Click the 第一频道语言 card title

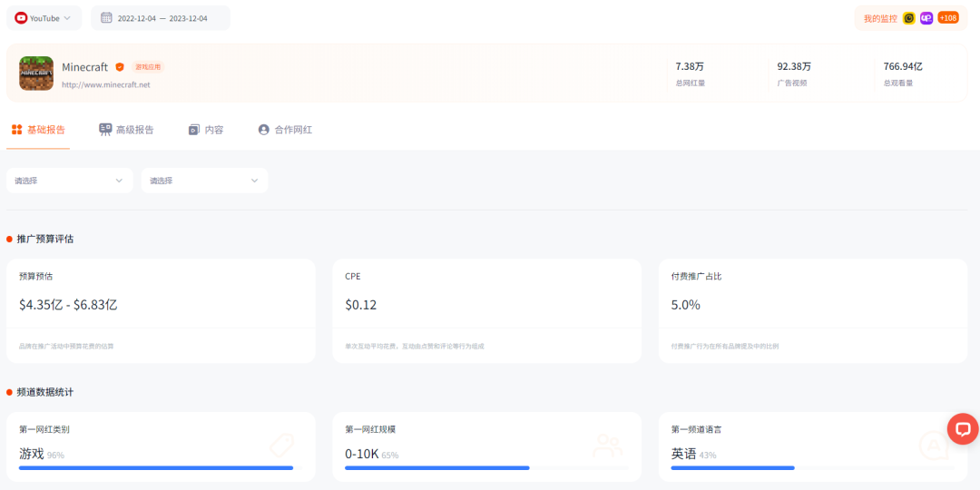(x=697, y=429)
